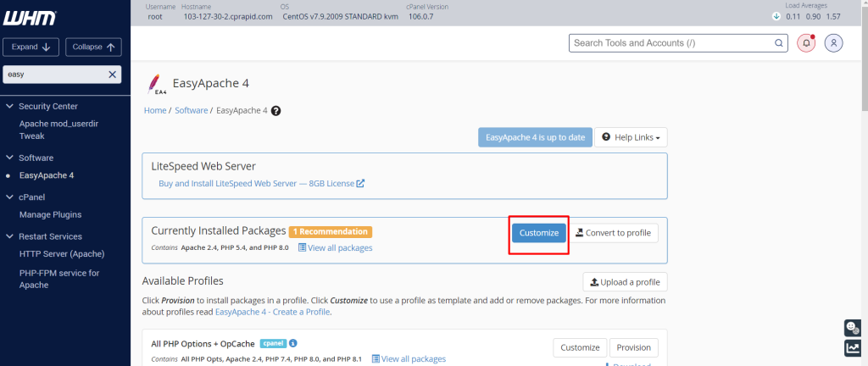View all currently installed packages
Viewport: 868px width, 366px height.
coord(336,247)
